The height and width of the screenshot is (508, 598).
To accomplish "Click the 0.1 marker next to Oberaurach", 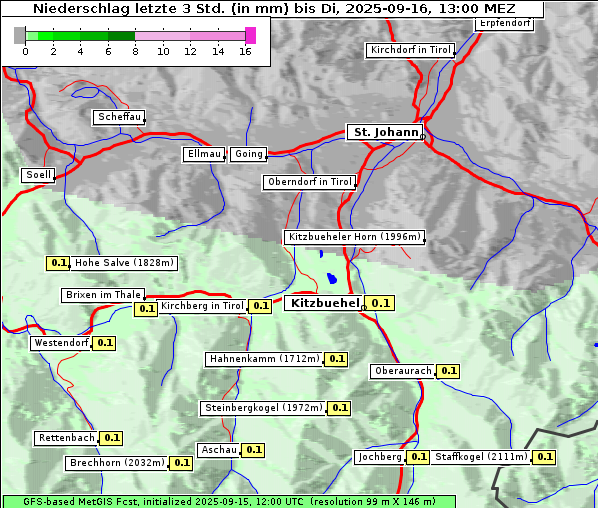I will (x=448, y=371).
